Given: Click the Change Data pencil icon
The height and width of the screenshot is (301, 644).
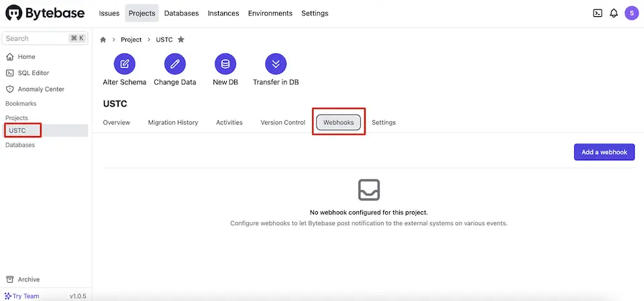Looking at the screenshot, I should click(x=175, y=64).
